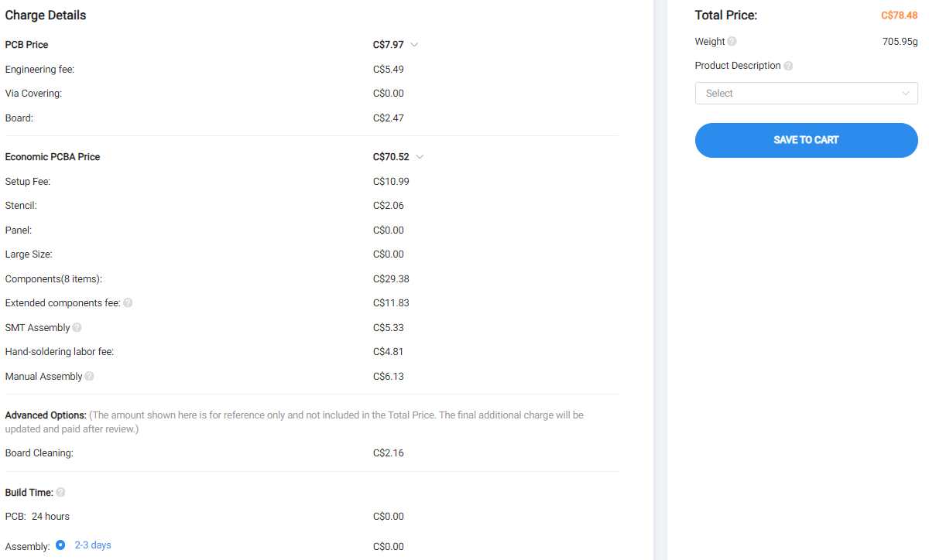Collapse the Economic PCBA Price chevron

[x=420, y=157]
